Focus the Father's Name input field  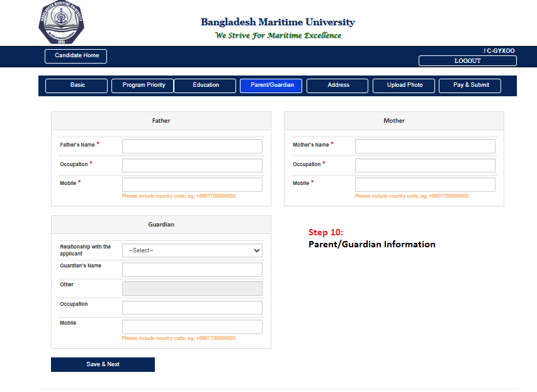192,147
